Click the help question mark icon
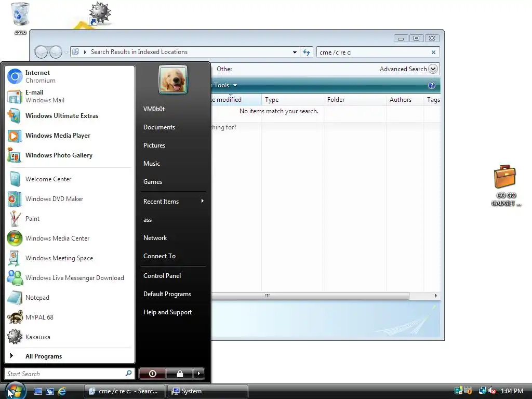This screenshot has width=532, height=399. pos(432,85)
